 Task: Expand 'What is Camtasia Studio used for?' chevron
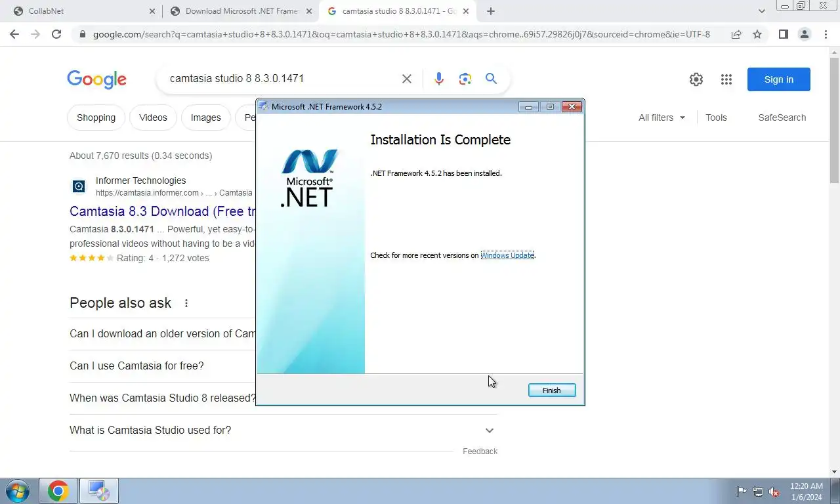click(490, 430)
